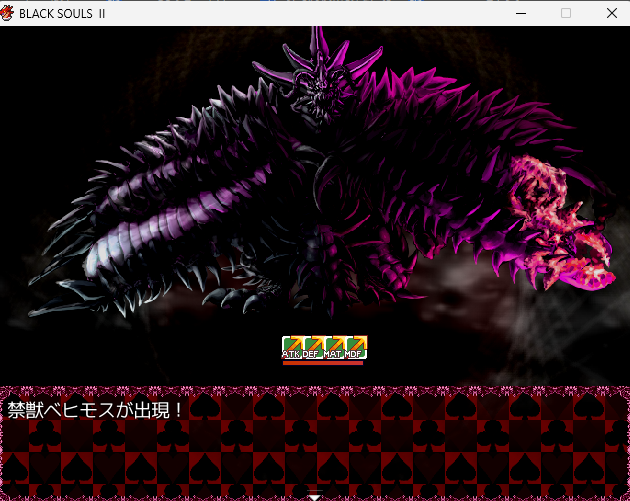Click the ATK buff status icon
The image size is (630, 501).
[292, 348]
